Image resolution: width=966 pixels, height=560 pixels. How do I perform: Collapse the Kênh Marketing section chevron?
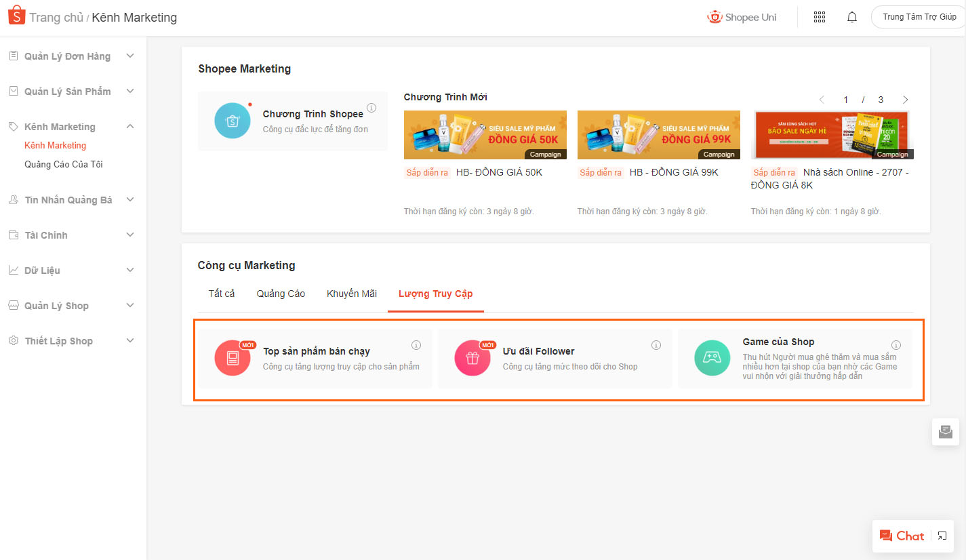[130, 126]
